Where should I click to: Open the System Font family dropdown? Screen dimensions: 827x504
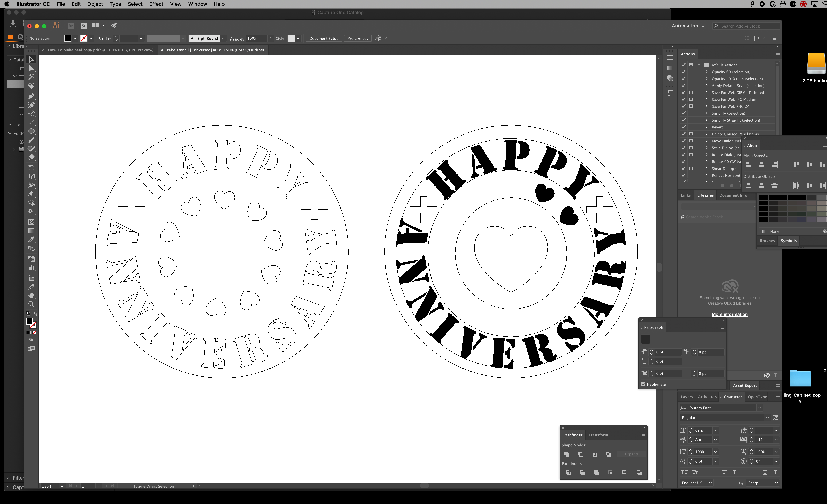pyautogui.click(x=759, y=408)
